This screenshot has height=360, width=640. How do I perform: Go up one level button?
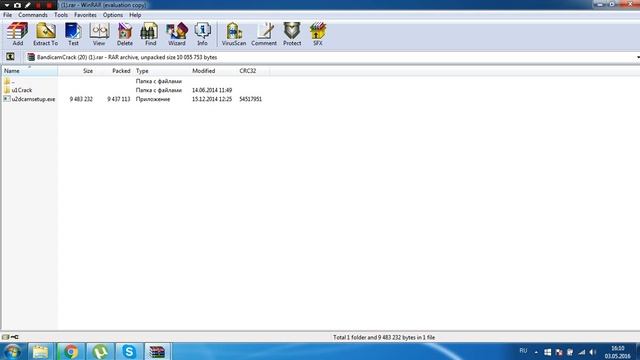[10, 57]
